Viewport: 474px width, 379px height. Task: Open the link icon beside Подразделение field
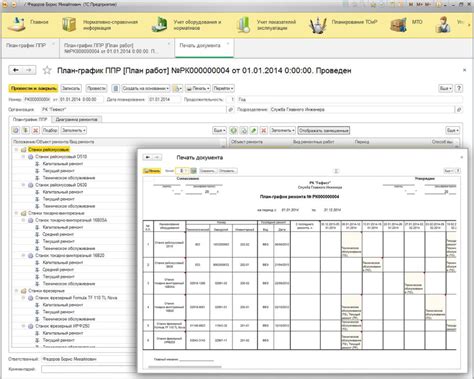(x=459, y=109)
